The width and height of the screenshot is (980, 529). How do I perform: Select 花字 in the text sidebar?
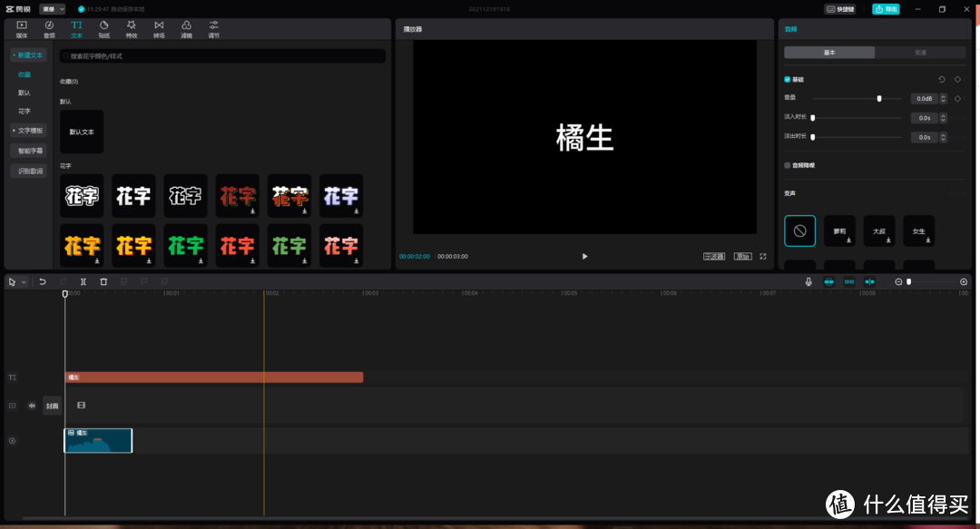point(24,112)
